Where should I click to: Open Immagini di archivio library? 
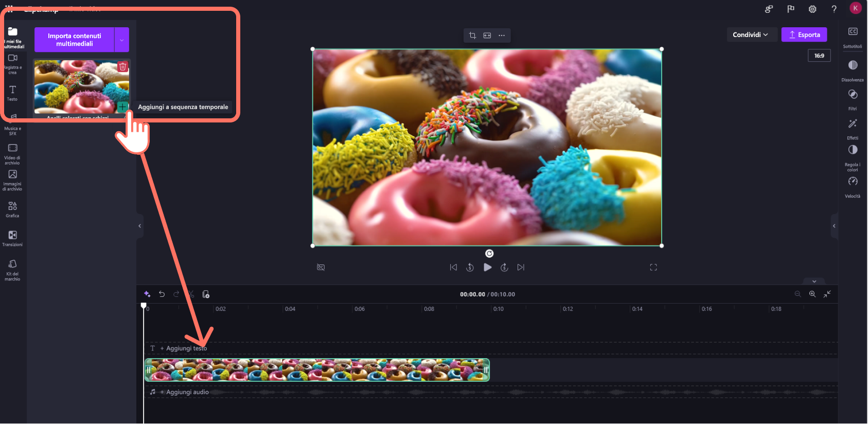(12, 180)
